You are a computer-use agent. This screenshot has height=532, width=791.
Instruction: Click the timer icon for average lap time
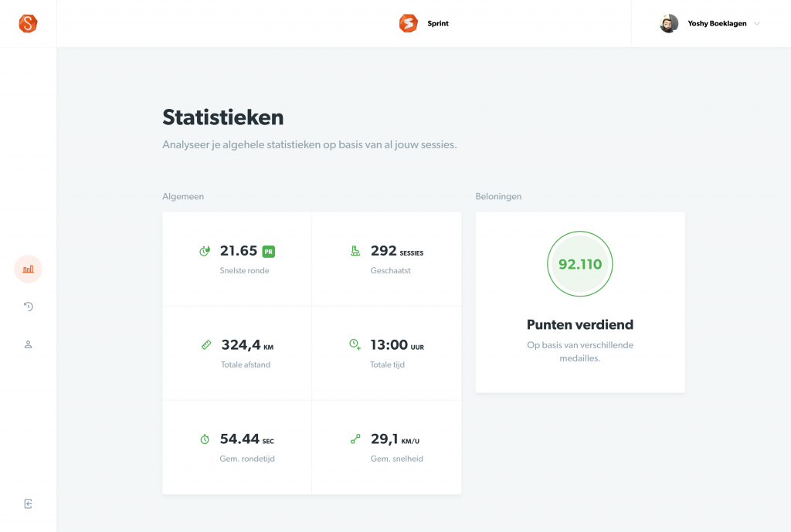tap(205, 439)
